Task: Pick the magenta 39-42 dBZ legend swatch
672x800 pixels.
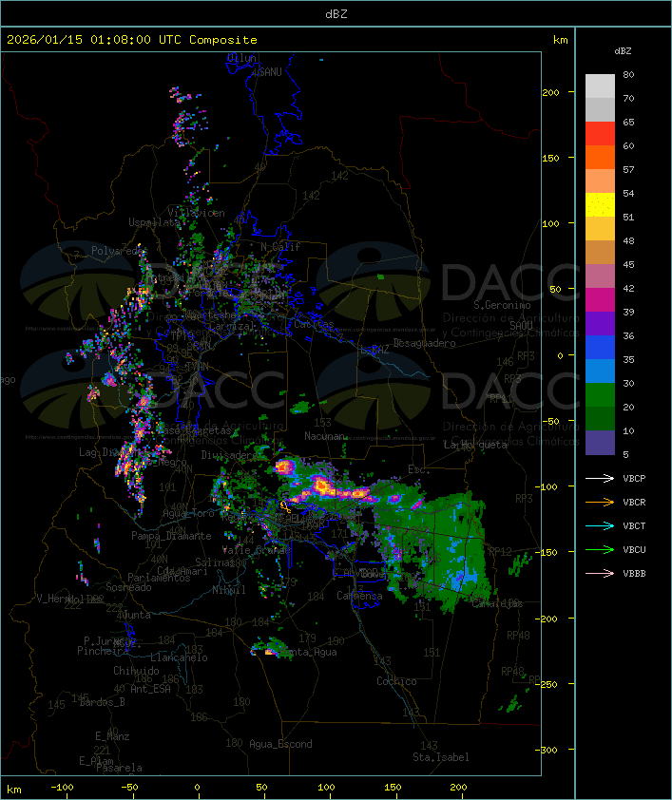Action: [x=600, y=300]
